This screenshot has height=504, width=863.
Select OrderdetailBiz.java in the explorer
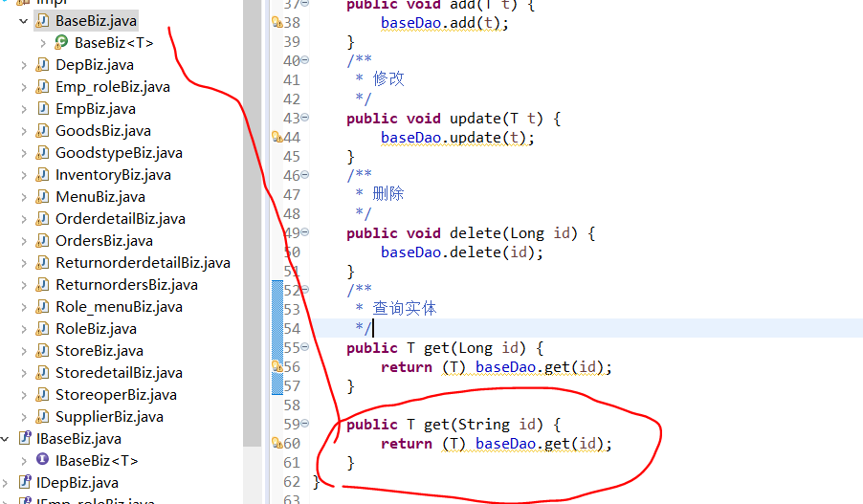tap(121, 219)
